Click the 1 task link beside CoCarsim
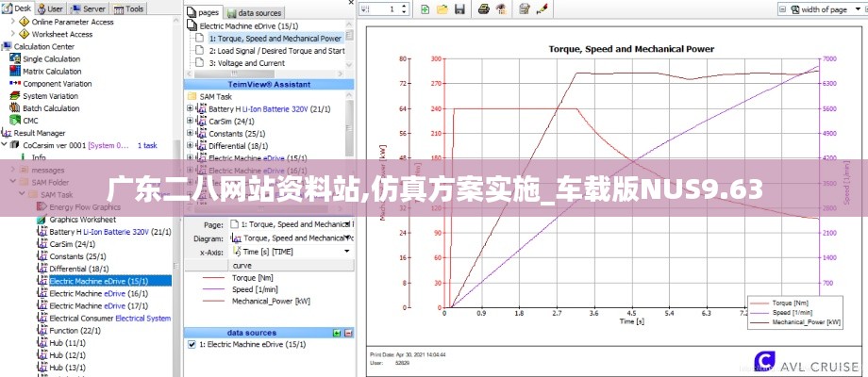Image resolution: width=868 pixels, height=377 pixels. (147, 145)
